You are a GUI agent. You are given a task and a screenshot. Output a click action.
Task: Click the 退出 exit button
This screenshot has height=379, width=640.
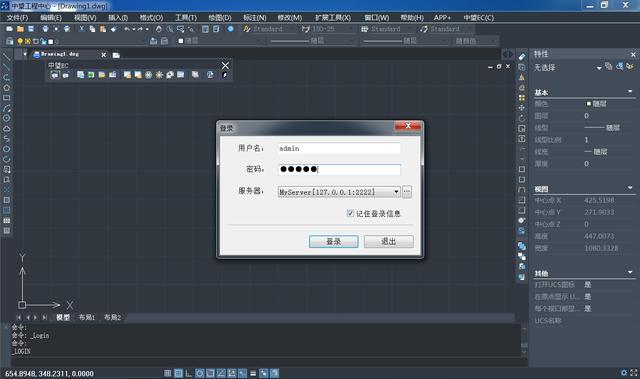click(x=389, y=242)
